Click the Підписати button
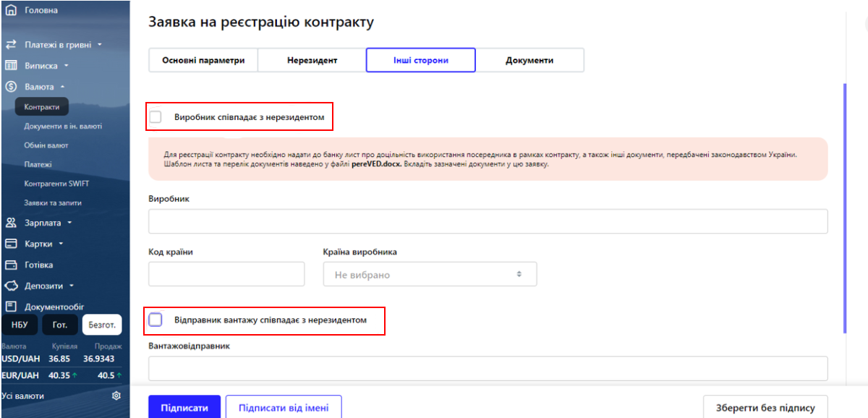868x418 pixels. (x=184, y=408)
